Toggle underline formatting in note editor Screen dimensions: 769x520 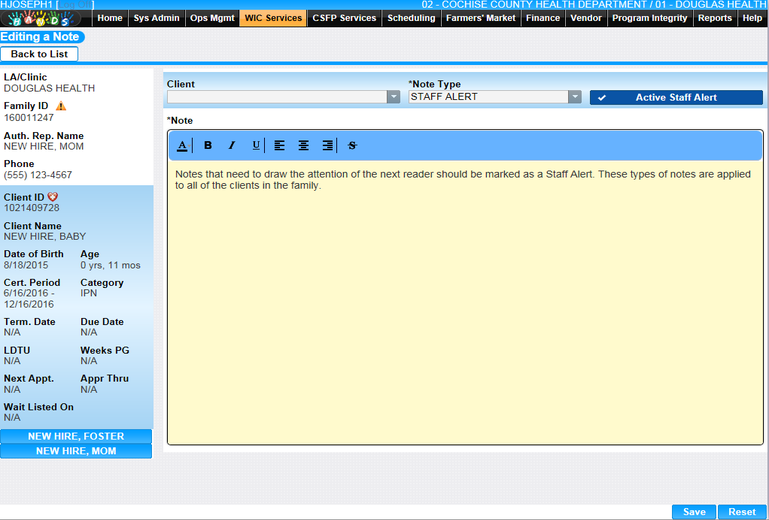(x=256, y=146)
